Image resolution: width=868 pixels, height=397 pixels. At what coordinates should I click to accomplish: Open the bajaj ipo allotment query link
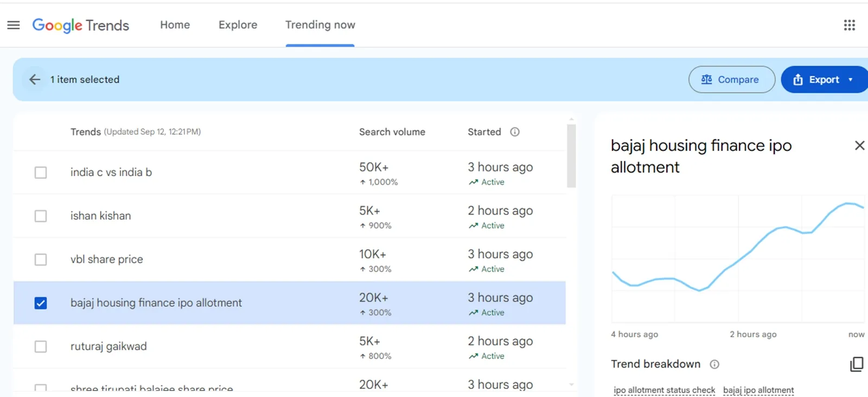point(758,390)
